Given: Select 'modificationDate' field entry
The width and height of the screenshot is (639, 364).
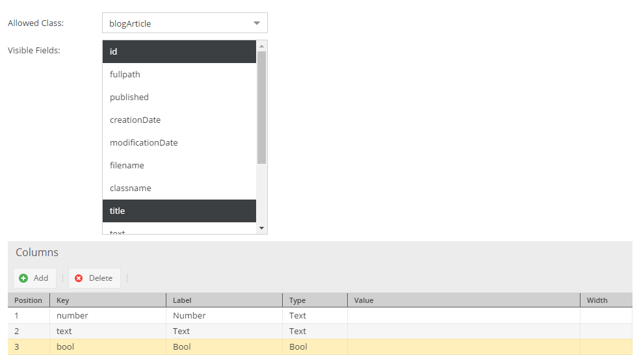Looking at the screenshot, I should pyautogui.click(x=179, y=142).
